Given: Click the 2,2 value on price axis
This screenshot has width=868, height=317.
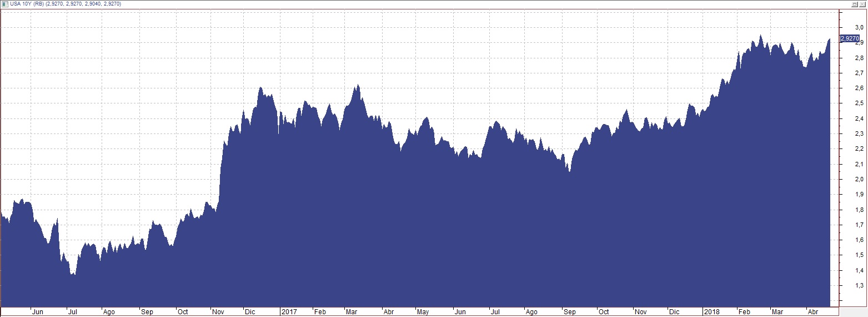Looking at the screenshot, I should tap(859, 148).
